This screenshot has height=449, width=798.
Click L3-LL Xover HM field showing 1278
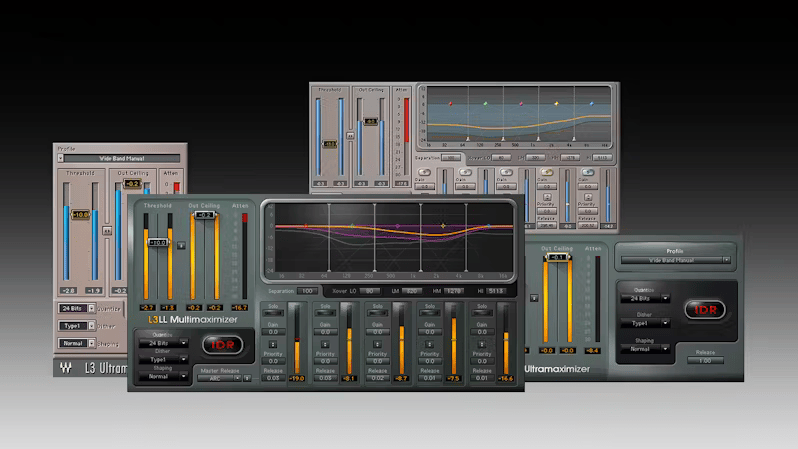[x=454, y=291]
